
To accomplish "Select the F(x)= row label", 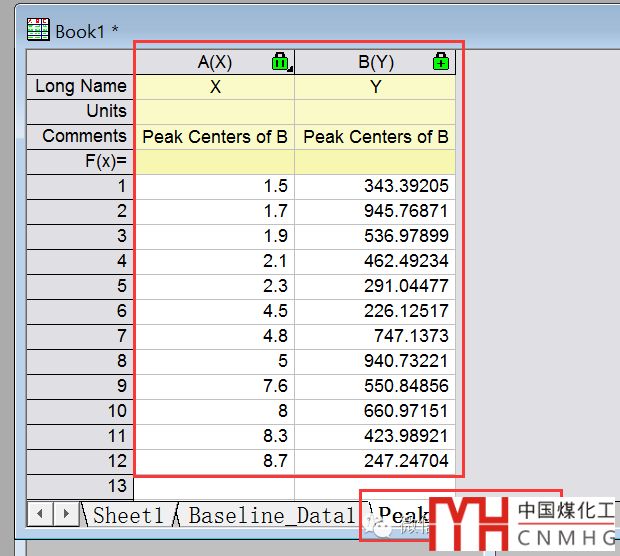I will click(x=80, y=161).
